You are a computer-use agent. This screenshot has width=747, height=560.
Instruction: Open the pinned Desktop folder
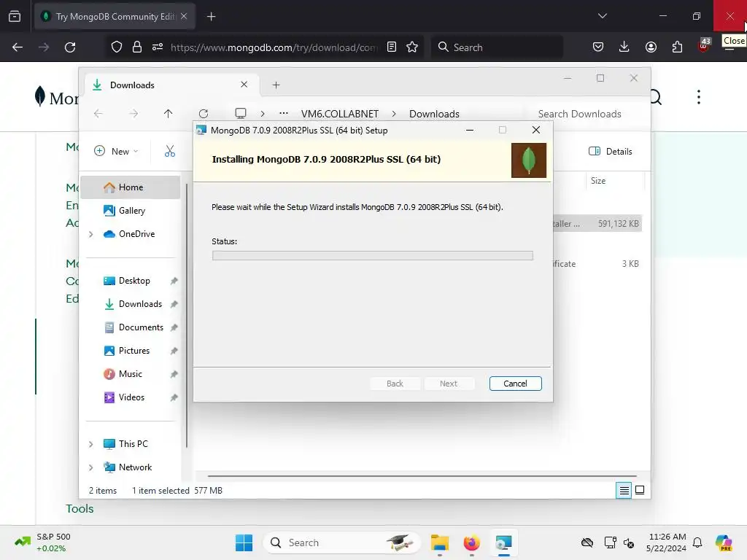coord(134,281)
